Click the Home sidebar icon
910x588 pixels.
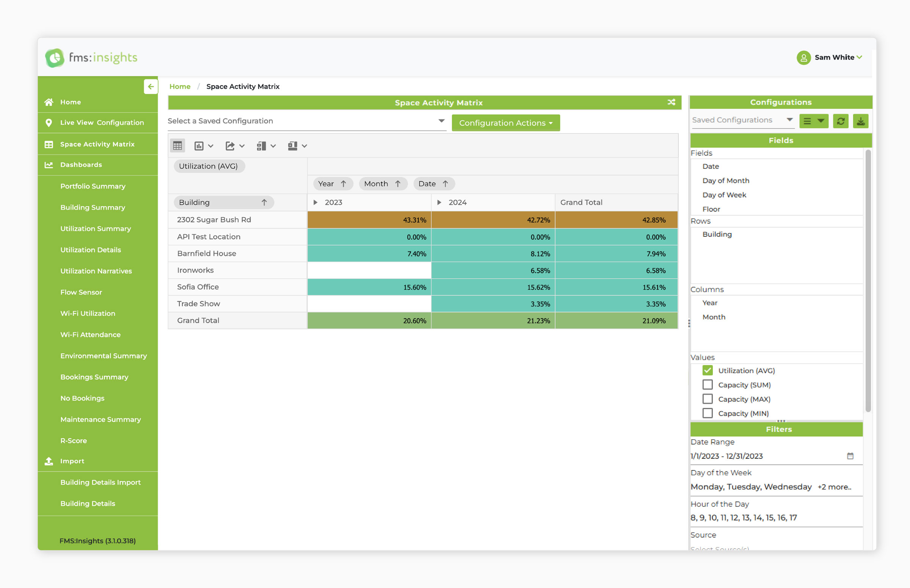point(49,102)
